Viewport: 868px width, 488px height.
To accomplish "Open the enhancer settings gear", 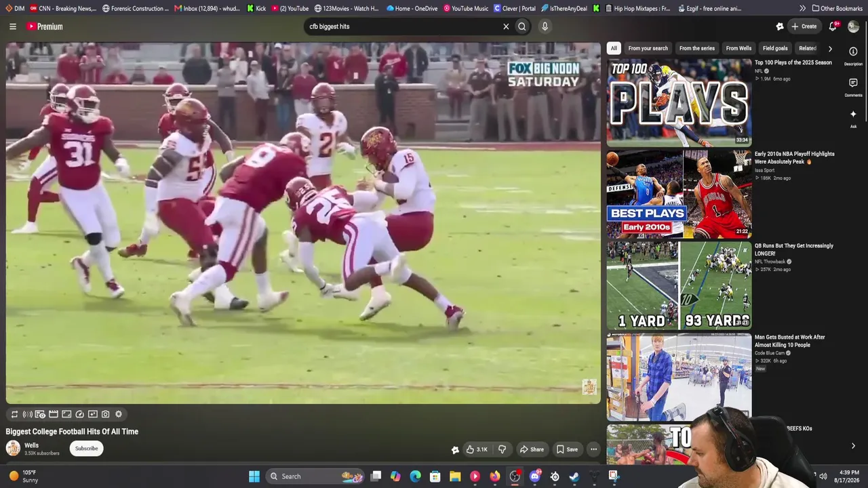I will coord(119,414).
